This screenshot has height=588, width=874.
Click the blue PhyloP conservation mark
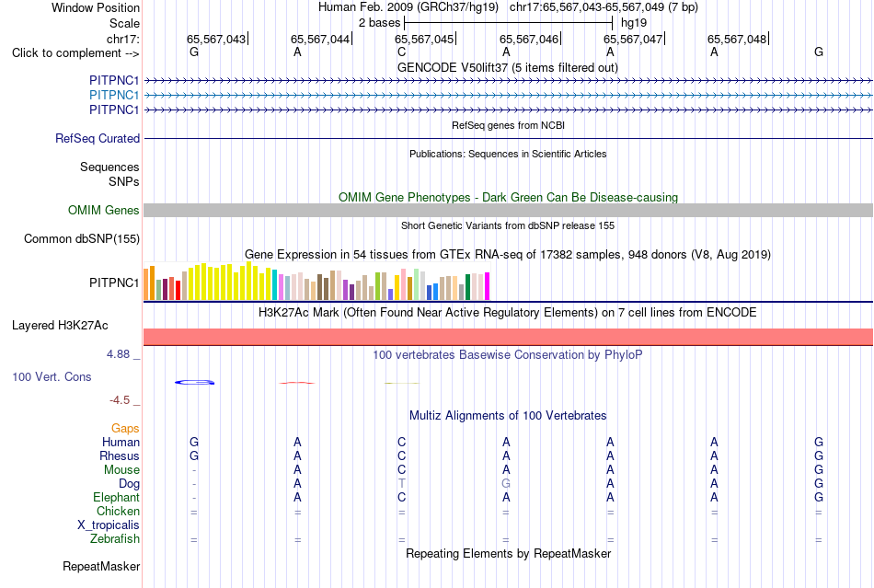coord(194,383)
